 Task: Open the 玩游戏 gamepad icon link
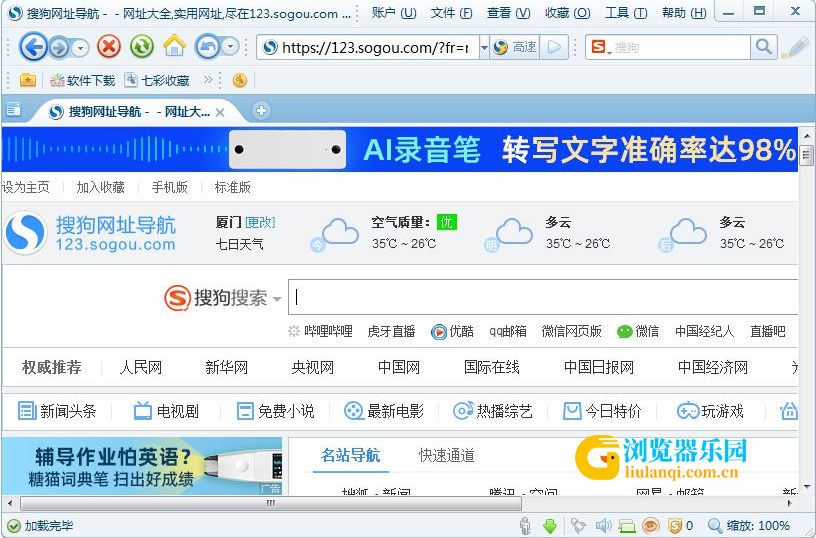click(710, 411)
